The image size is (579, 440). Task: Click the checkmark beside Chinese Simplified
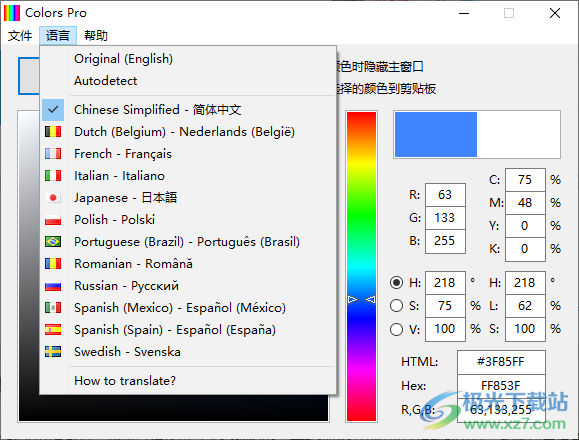53,110
